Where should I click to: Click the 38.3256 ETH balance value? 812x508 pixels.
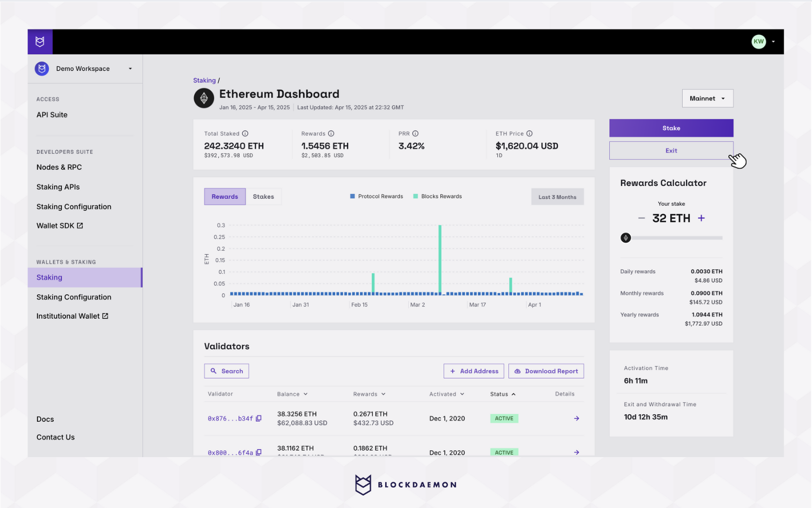[x=297, y=414]
